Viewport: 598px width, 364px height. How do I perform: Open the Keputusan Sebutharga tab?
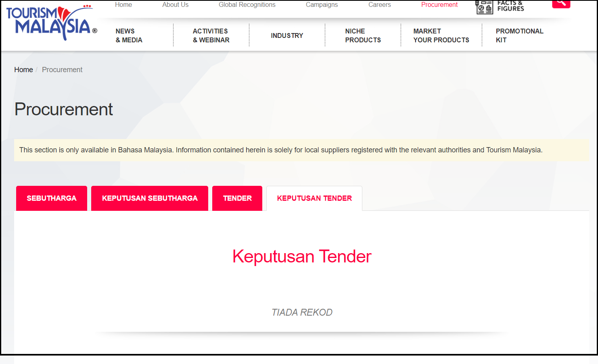(150, 198)
